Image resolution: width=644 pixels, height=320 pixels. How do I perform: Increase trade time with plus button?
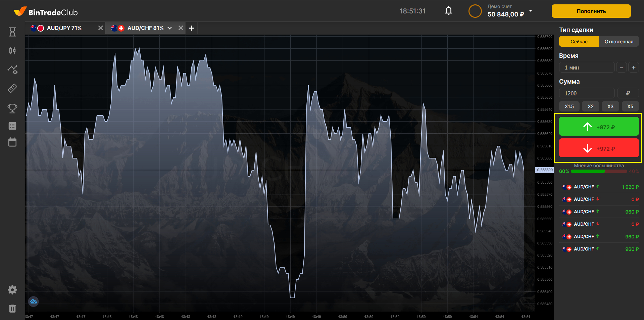click(633, 67)
